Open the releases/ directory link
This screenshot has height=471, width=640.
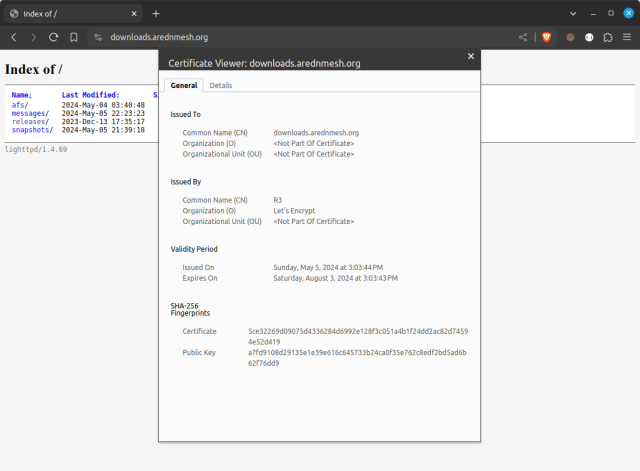[30, 122]
